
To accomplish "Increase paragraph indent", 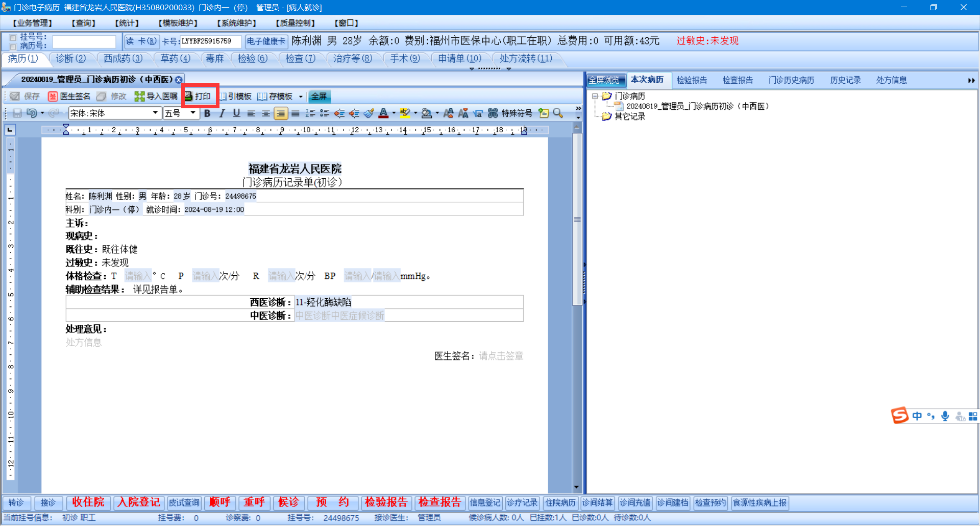I will [x=354, y=113].
